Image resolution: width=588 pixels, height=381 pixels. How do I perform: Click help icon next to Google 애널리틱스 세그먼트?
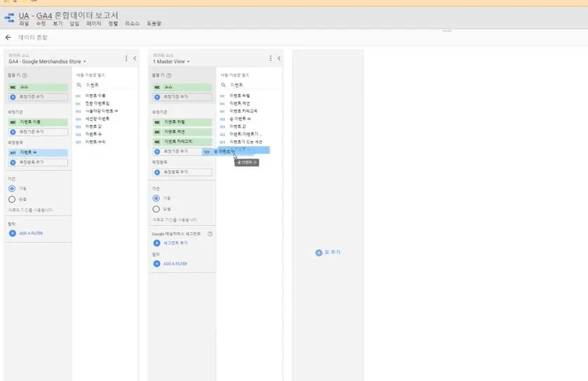point(210,234)
